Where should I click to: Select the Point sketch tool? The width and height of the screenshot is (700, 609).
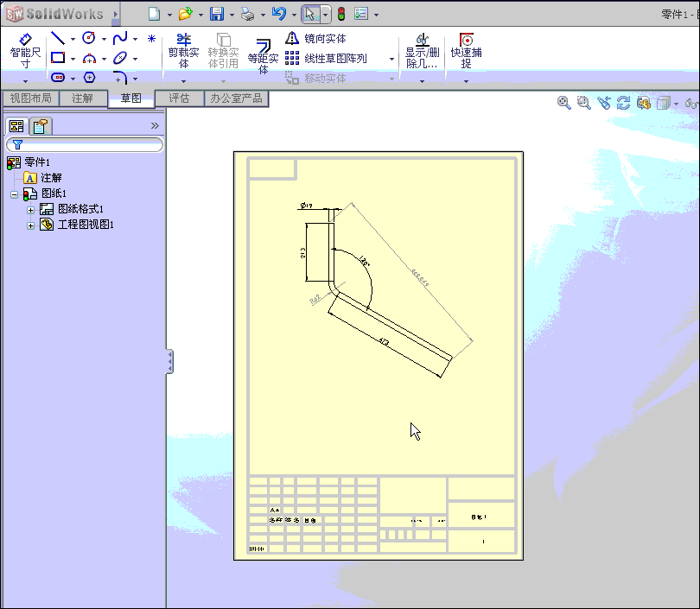[x=152, y=39]
